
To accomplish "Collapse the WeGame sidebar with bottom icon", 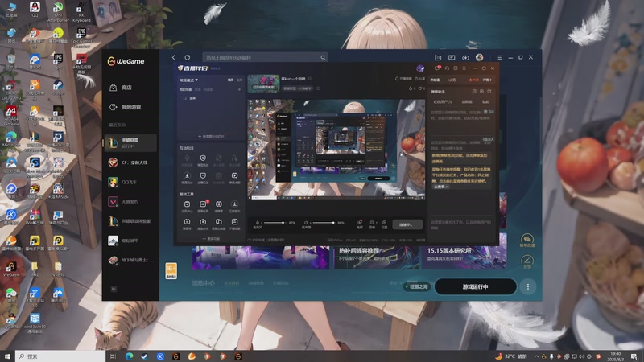I will (114, 289).
